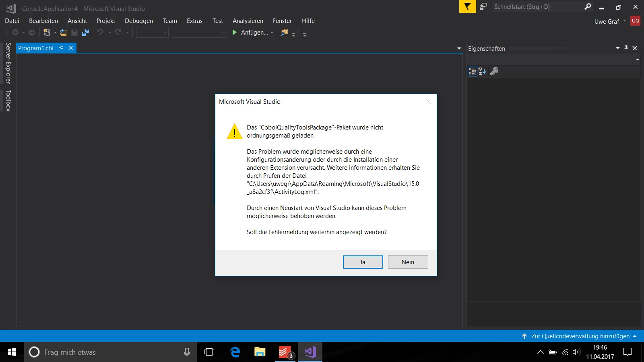Open the Hilfe menu
Screen dimensions: 644x362
308,21
